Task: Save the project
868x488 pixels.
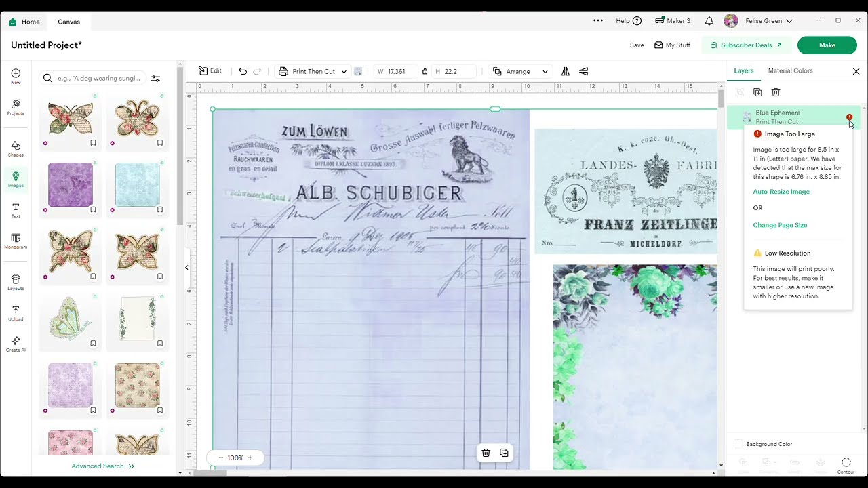Action: click(637, 45)
